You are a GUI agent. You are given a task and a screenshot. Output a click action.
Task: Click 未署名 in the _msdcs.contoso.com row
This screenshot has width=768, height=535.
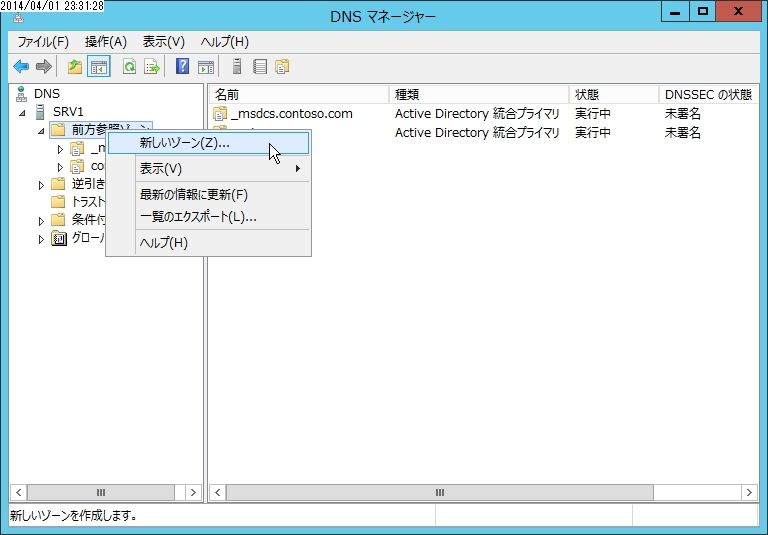682,114
